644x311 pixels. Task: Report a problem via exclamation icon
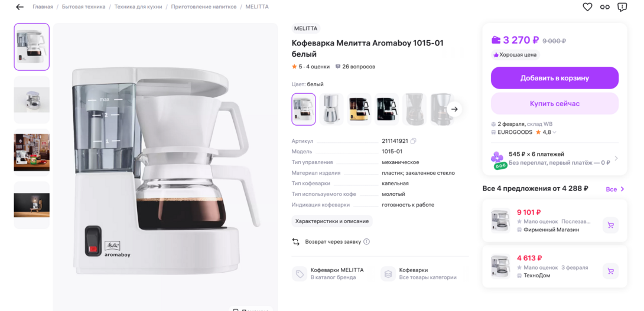(622, 7)
